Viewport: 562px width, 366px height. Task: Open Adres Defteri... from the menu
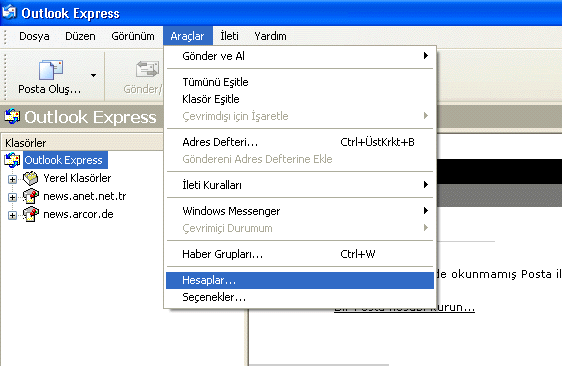coord(300,142)
